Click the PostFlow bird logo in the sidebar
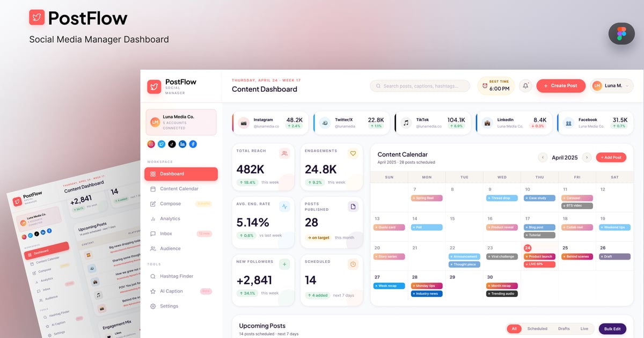644x338 pixels. (154, 86)
